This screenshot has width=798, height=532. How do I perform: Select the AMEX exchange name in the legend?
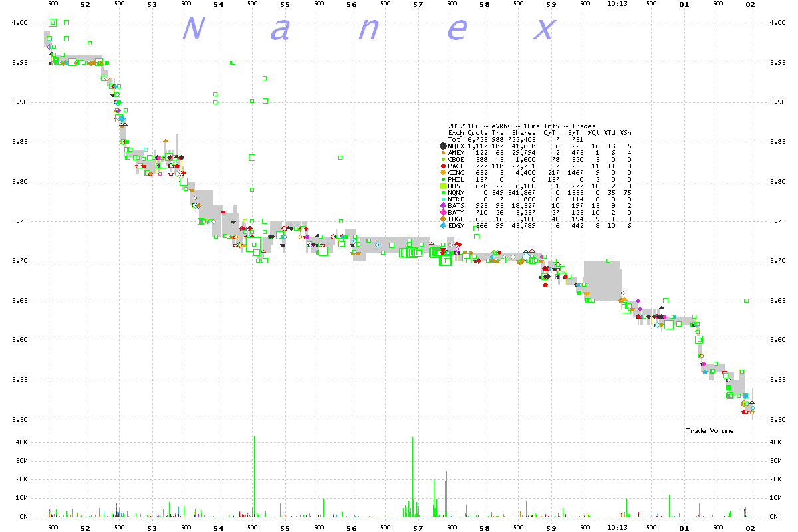(456, 152)
